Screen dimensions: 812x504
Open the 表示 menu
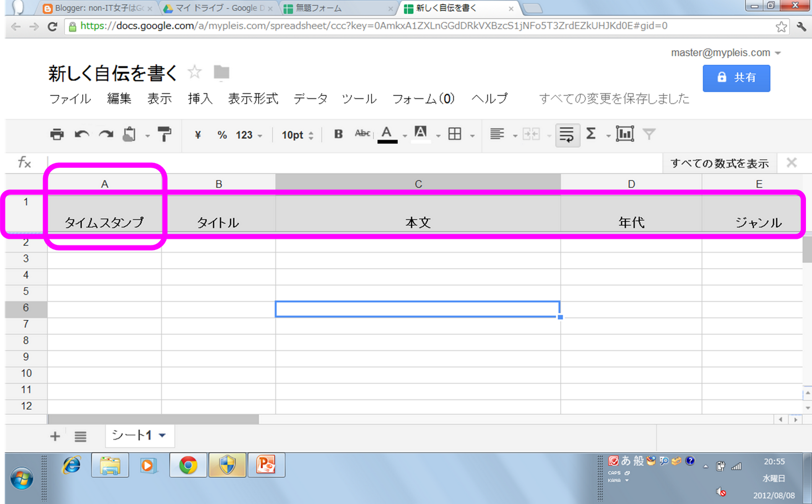point(159,98)
